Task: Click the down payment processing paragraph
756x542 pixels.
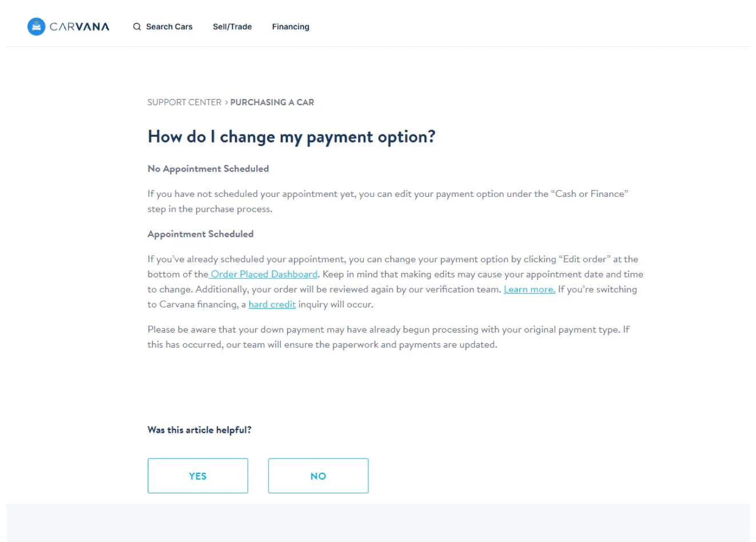Action: point(388,337)
